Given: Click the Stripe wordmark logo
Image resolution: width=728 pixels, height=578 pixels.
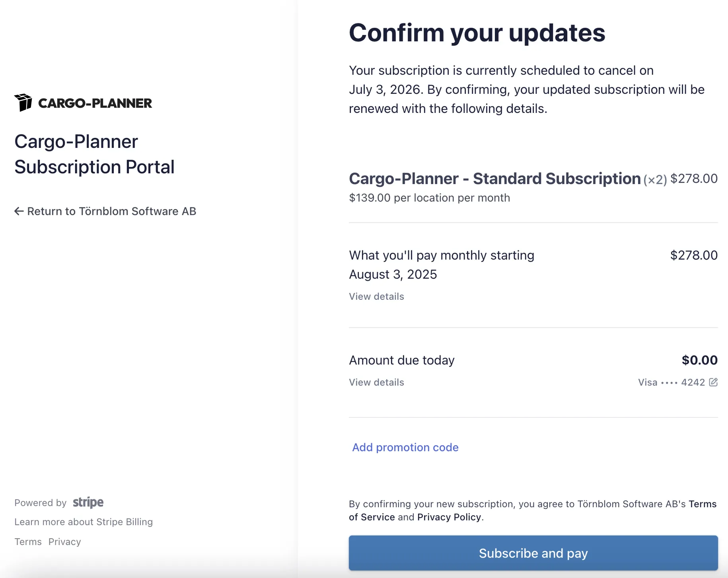Looking at the screenshot, I should pyautogui.click(x=88, y=502).
